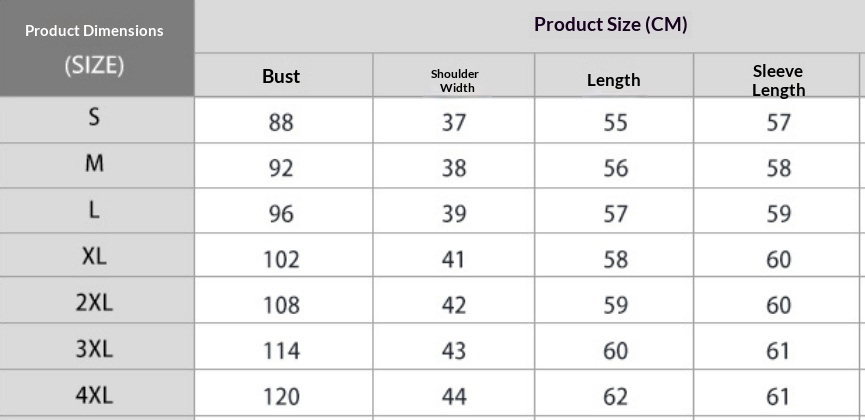Click the Product Dimensions (SIZE) header cell
The width and height of the screenshot is (865, 420).
point(94,48)
